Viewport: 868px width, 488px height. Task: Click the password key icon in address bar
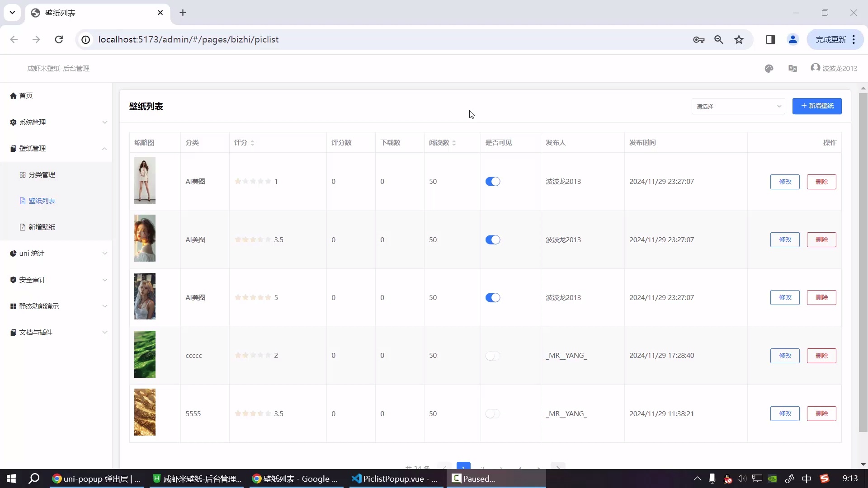(x=698, y=40)
